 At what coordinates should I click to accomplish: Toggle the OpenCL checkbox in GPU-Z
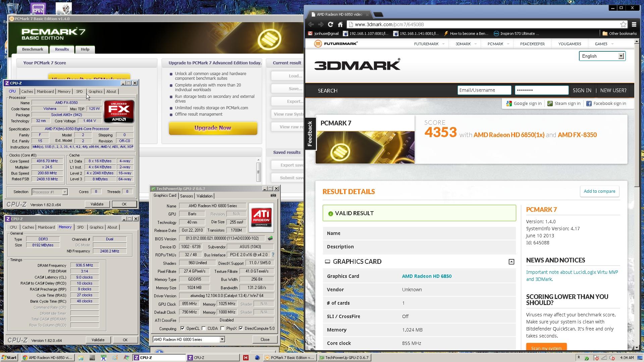(182, 328)
